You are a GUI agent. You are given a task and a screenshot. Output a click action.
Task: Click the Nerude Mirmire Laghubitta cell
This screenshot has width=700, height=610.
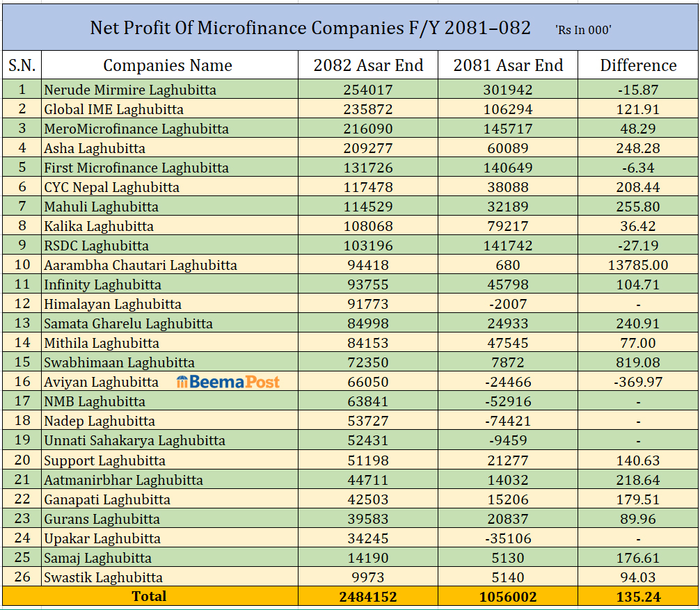[130, 90]
